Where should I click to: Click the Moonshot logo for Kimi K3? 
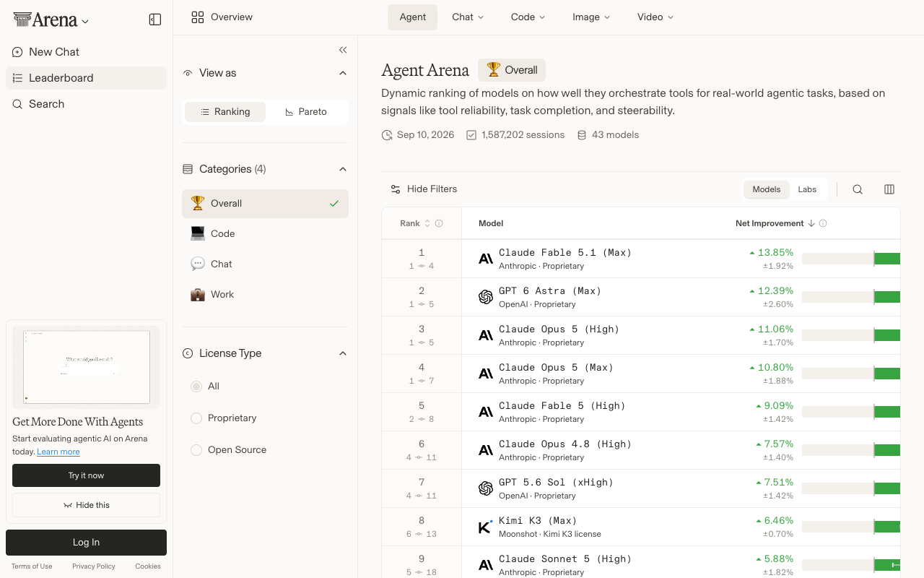(x=486, y=527)
